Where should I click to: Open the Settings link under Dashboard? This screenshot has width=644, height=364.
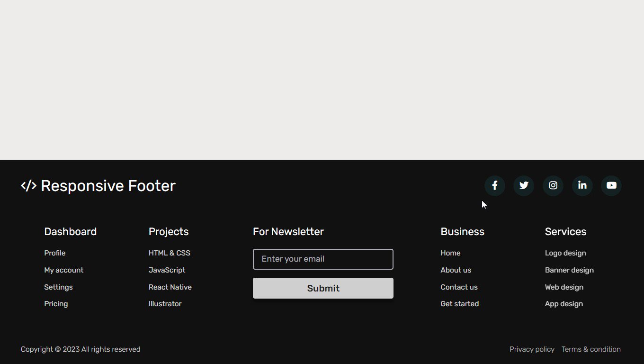click(x=58, y=287)
